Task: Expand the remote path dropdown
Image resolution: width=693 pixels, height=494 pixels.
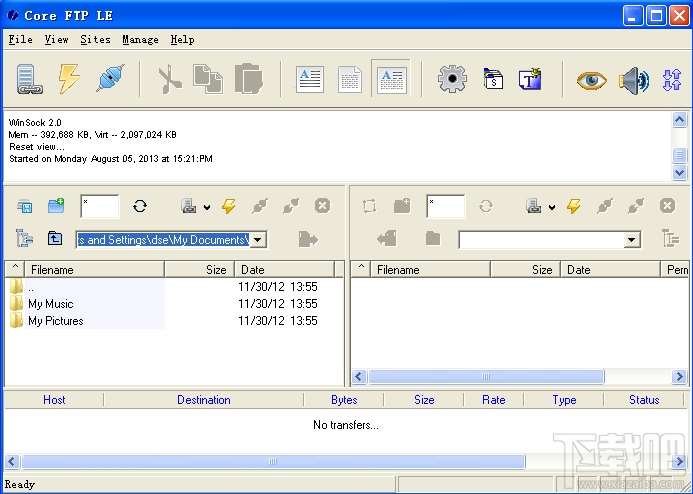Action: tap(632, 240)
